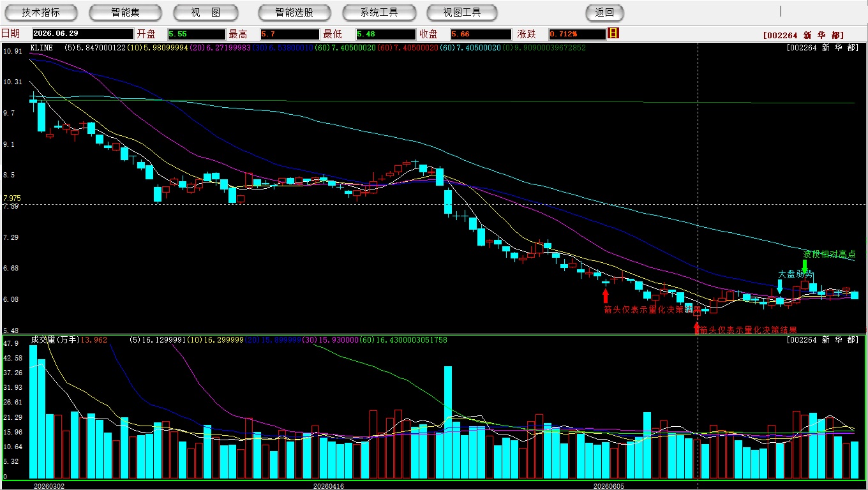Click the 20260605 date axis label
This screenshot has height=490, width=868.
608,486
